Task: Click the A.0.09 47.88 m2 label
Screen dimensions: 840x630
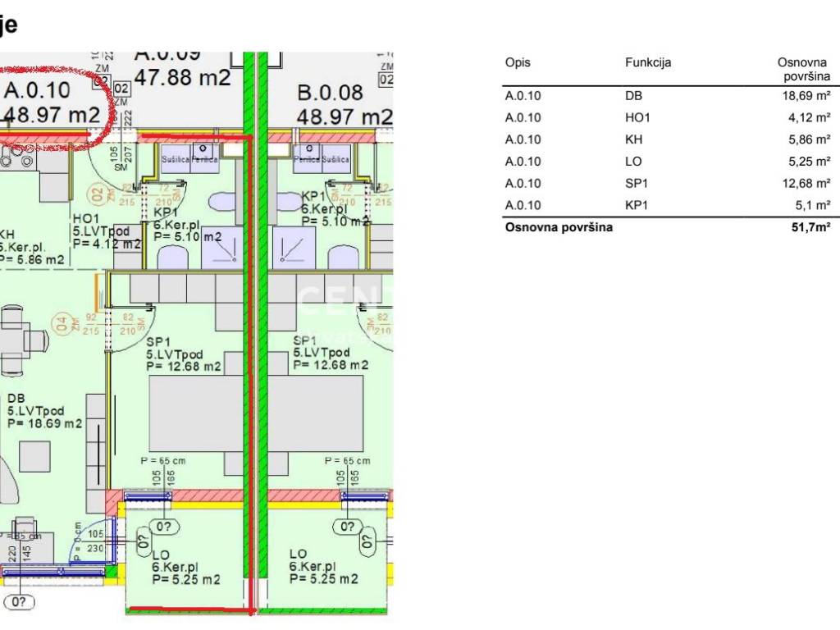Action: 182,67
